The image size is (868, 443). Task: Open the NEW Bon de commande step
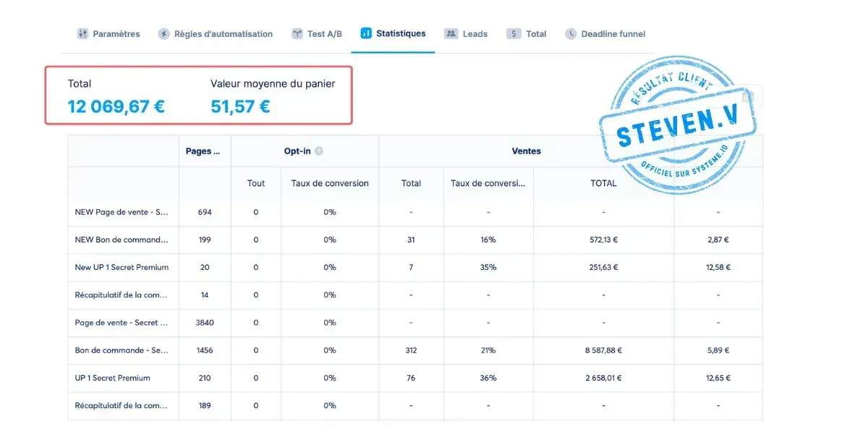tap(120, 240)
